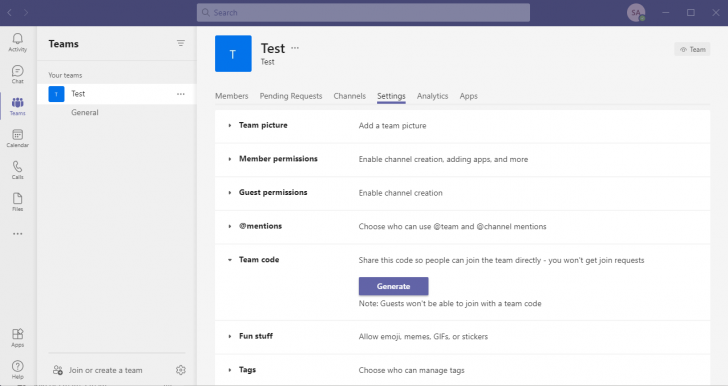728x386 pixels.
Task: Select the Test team in list
Action: 117,94
